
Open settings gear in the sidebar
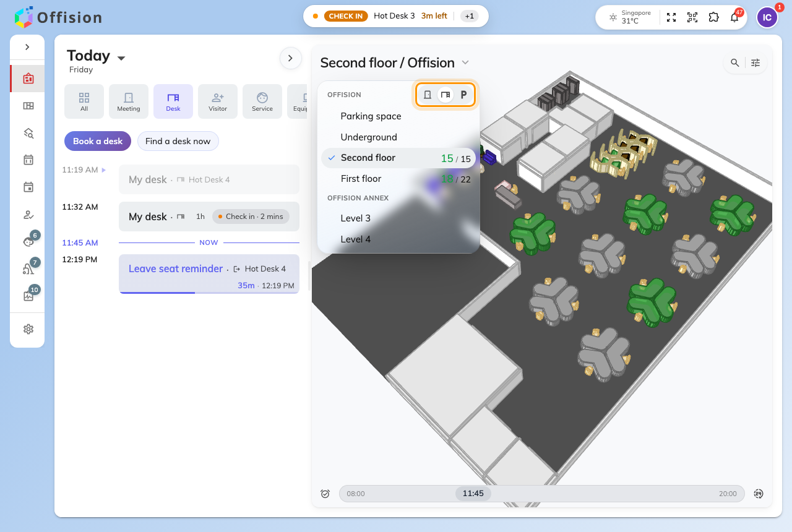pyautogui.click(x=28, y=329)
